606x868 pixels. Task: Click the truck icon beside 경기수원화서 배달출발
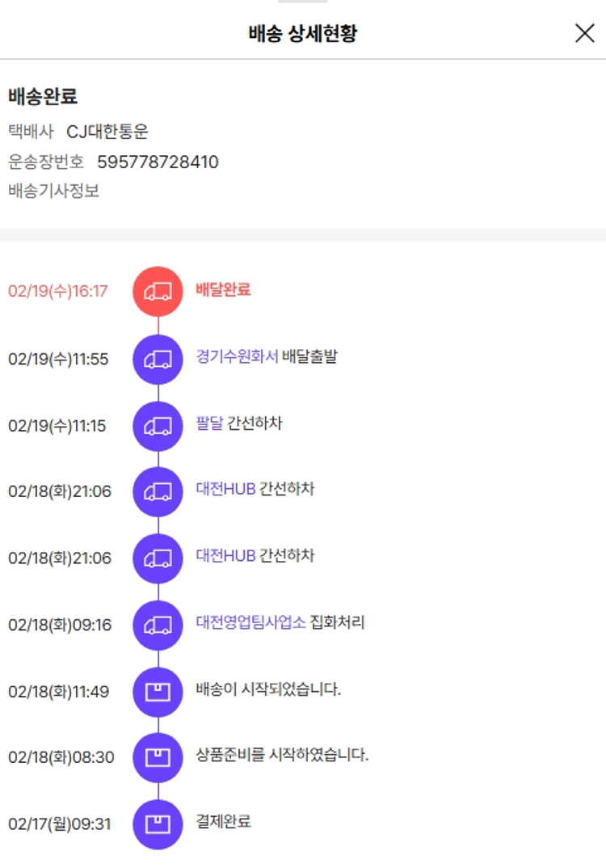click(x=158, y=359)
